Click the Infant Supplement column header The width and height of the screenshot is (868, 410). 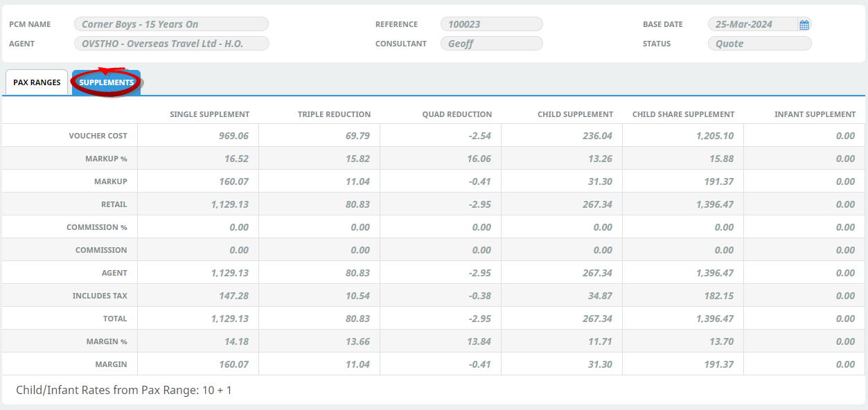(815, 114)
